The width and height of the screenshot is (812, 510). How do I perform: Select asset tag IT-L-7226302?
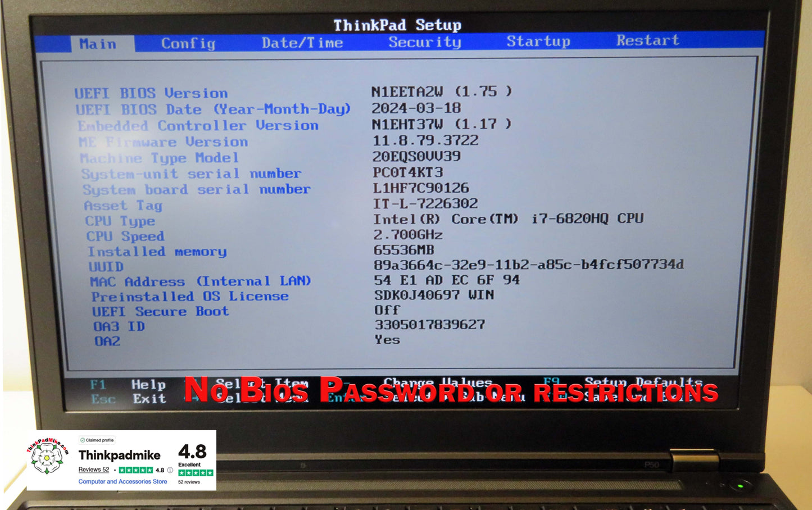coord(425,203)
